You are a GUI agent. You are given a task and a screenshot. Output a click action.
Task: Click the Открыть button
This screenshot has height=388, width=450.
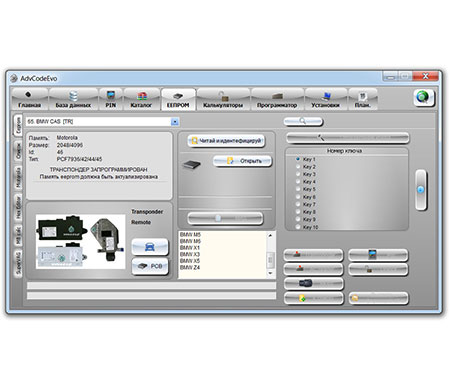(242, 161)
